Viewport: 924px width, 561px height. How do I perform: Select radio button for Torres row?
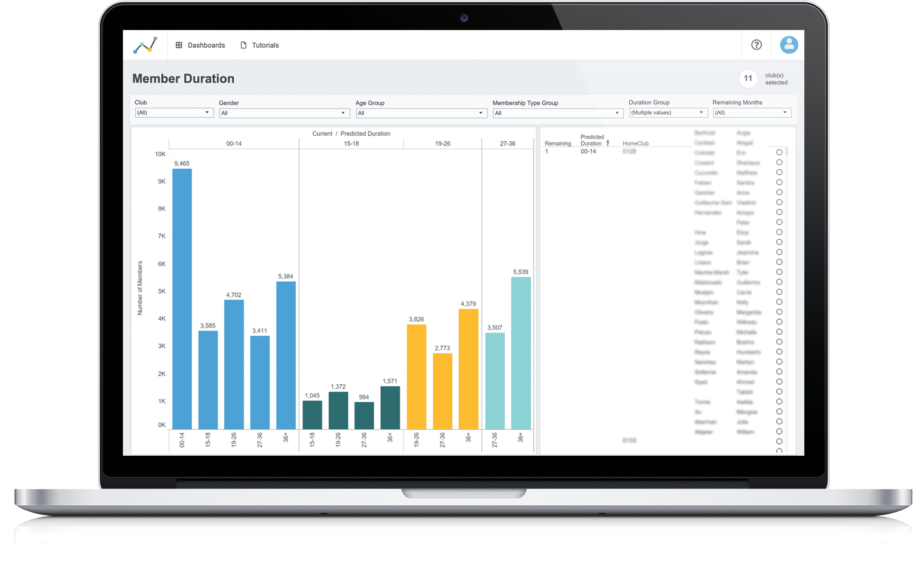(x=779, y=402)
